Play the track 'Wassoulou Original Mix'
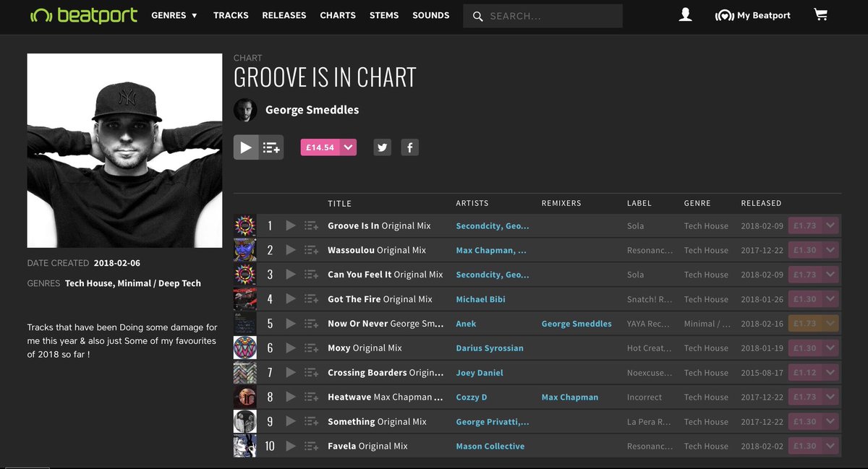The image size is (868, 469). (291, 250)
